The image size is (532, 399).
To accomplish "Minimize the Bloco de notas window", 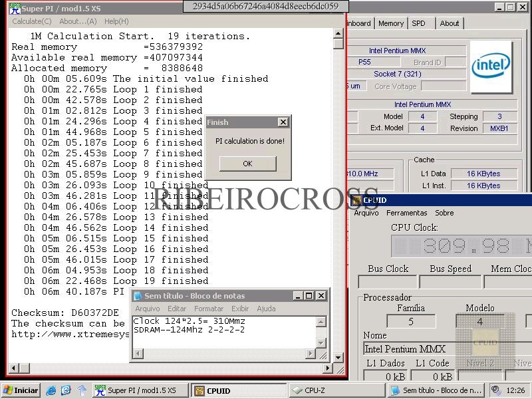I will (x=298, y=296).
